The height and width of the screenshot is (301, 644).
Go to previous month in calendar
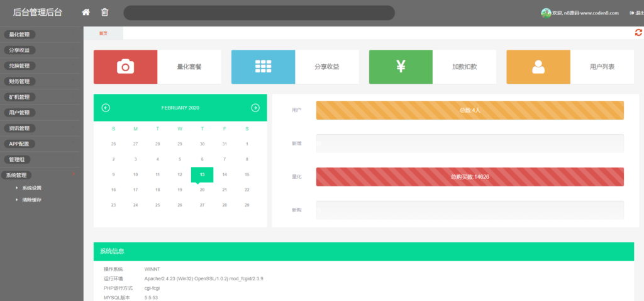pos(106,108)
